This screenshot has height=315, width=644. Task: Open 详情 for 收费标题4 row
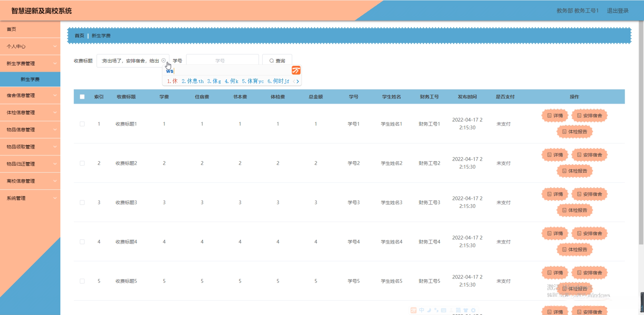(555, 233)
